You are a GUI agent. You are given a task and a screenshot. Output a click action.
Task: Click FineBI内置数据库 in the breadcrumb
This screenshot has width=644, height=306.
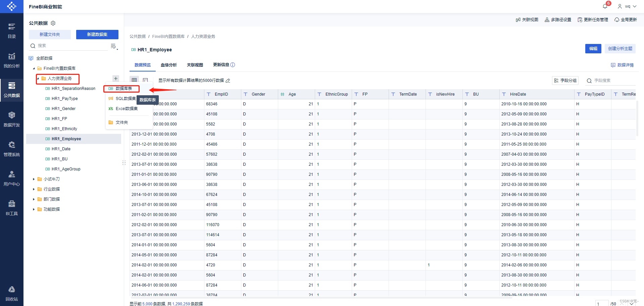coord(168,37)
